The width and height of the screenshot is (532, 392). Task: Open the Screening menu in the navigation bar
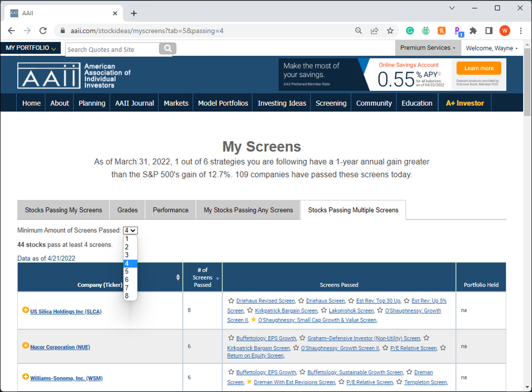pyautogui.click(x=331, y=103)
